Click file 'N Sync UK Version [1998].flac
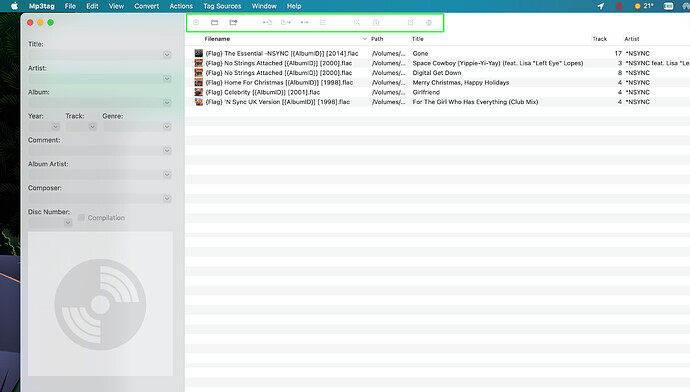 coord(278,102)
